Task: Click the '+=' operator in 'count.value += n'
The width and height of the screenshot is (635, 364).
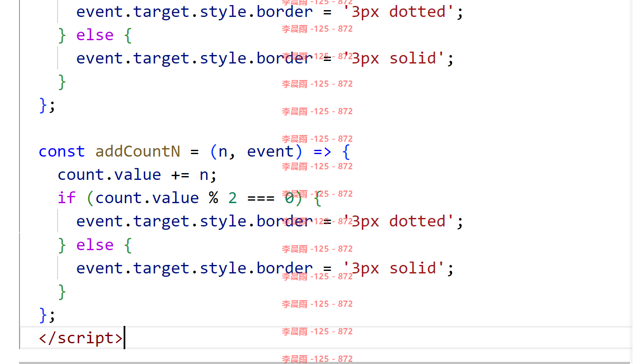Action: click(180, 175)
